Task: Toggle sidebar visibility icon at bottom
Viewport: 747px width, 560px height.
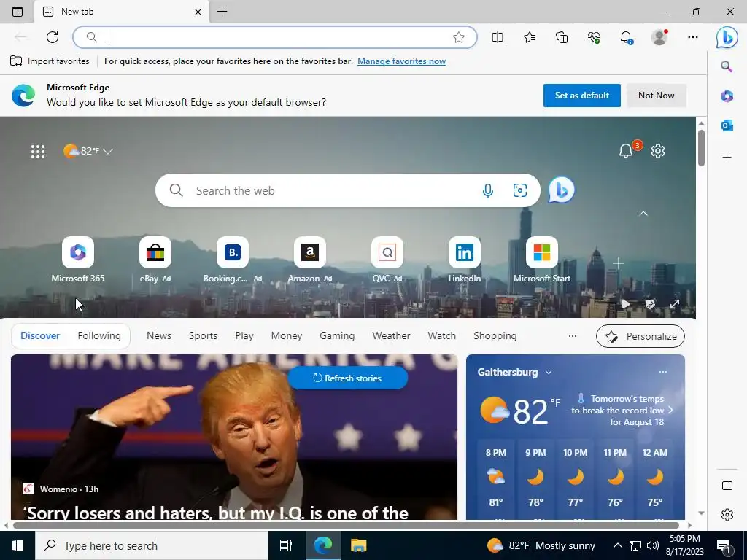Action: click(x=727, y=486)
